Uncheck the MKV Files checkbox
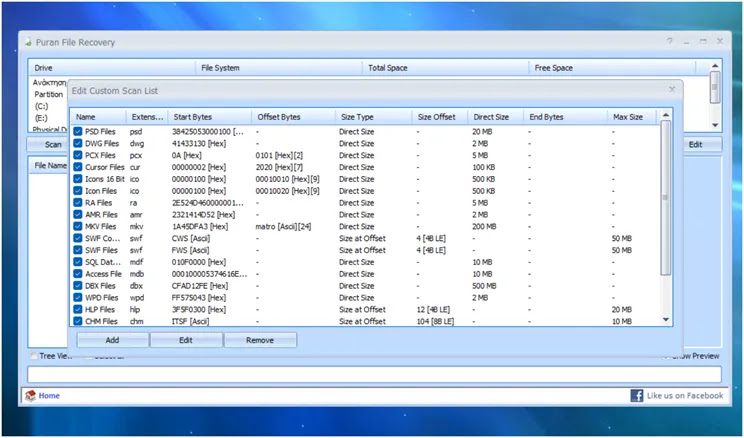 click(78, 226)
